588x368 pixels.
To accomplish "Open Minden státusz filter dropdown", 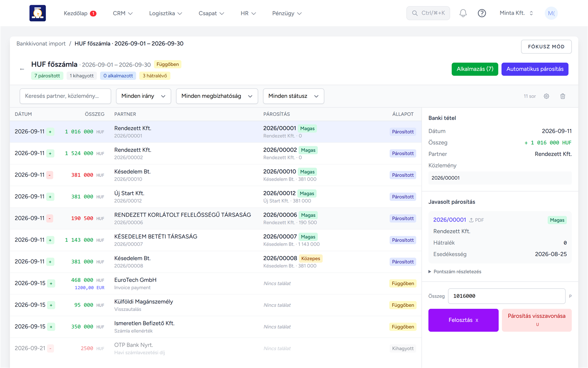I will pos(293,96).
